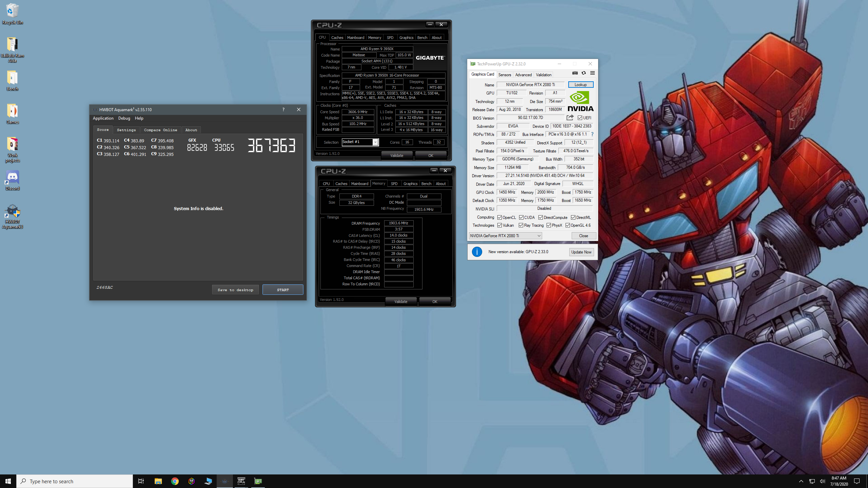Click the taskbar search box

coord(75,481)
